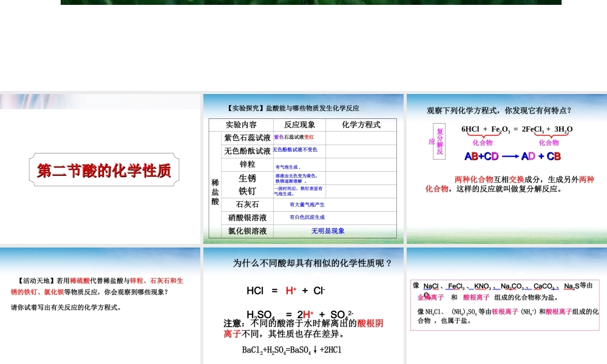Open the slide titled 第二节酸的化学性质

pyautogui.click(x=100, y=169)
